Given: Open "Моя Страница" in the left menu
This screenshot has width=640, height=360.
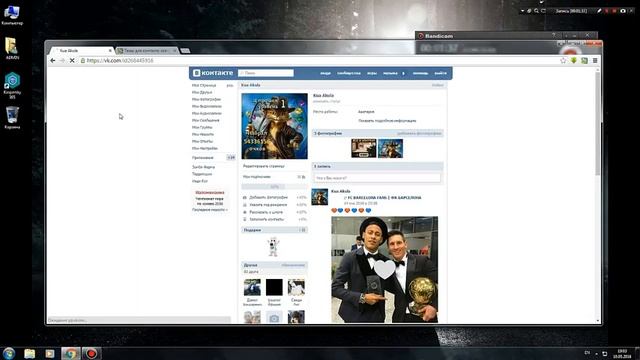Looking at the screenshot, I should (204, 85).
